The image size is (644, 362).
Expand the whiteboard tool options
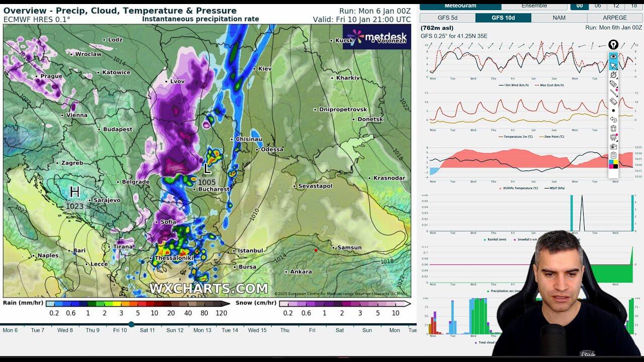(x=613, y=137)
